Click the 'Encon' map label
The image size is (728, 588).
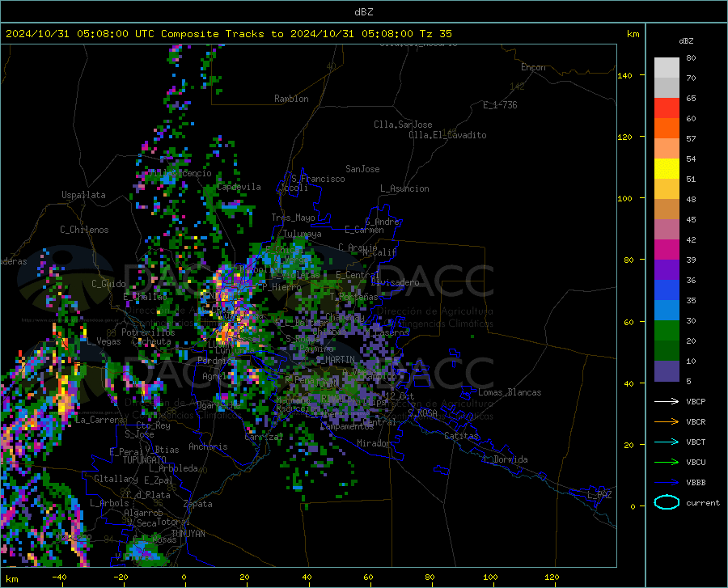point(533,67)
